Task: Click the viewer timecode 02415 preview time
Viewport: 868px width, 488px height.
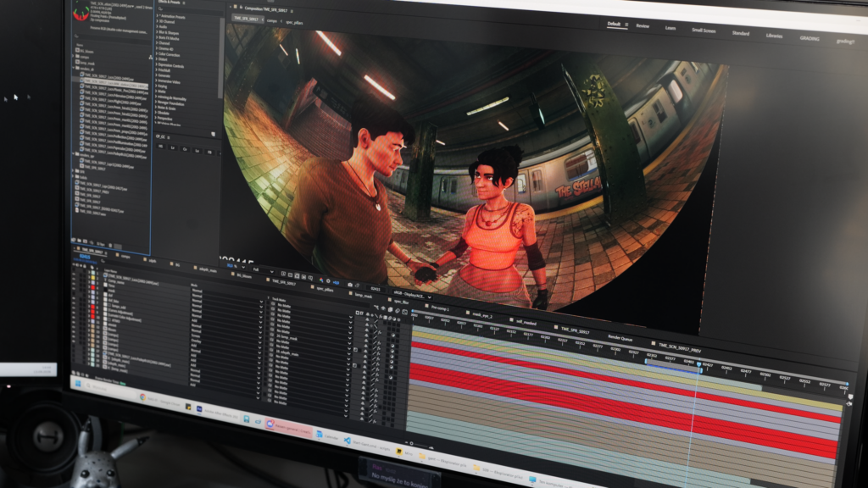Action: (x=376, y=289)
